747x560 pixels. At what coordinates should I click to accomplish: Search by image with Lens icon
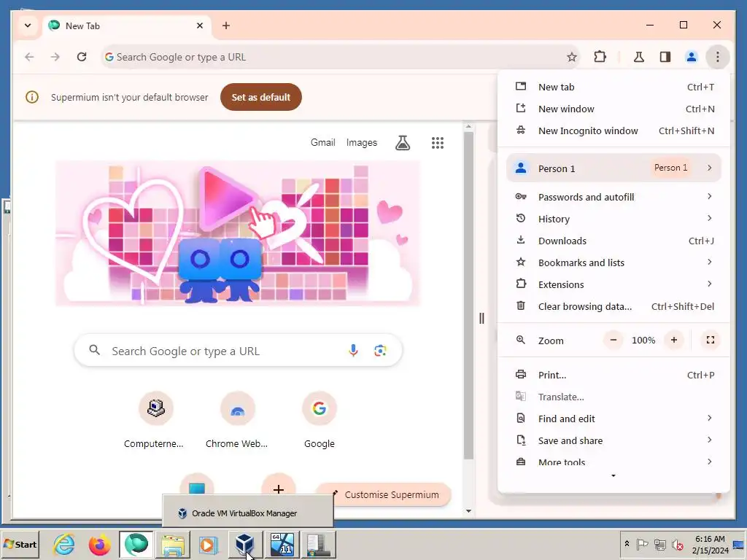pyautogui.click(x=380, y=351)
